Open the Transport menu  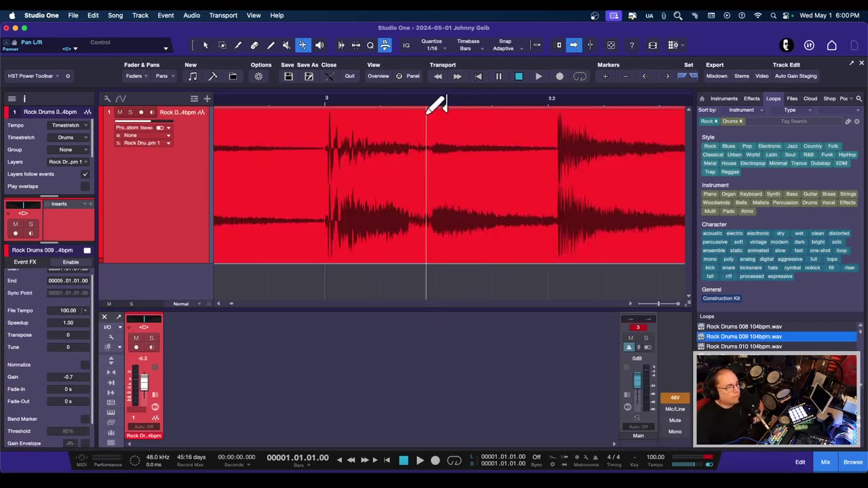(x=223, y=16)
